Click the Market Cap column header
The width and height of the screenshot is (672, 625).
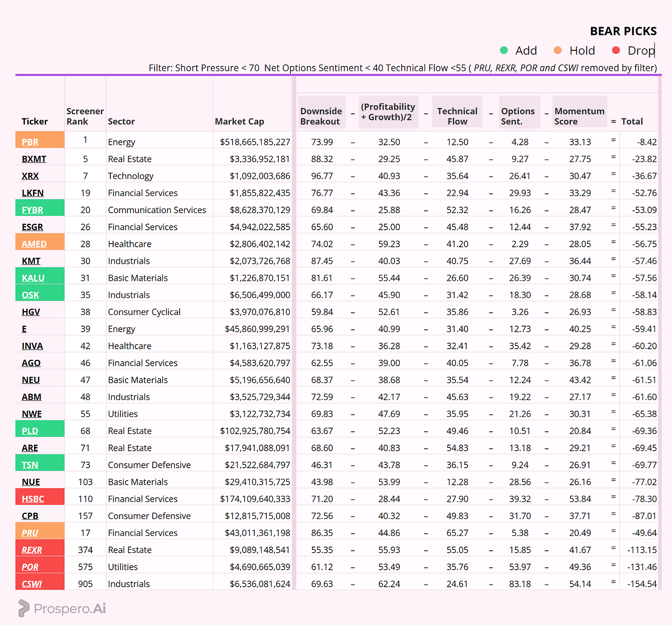click(x=240, y=122)
